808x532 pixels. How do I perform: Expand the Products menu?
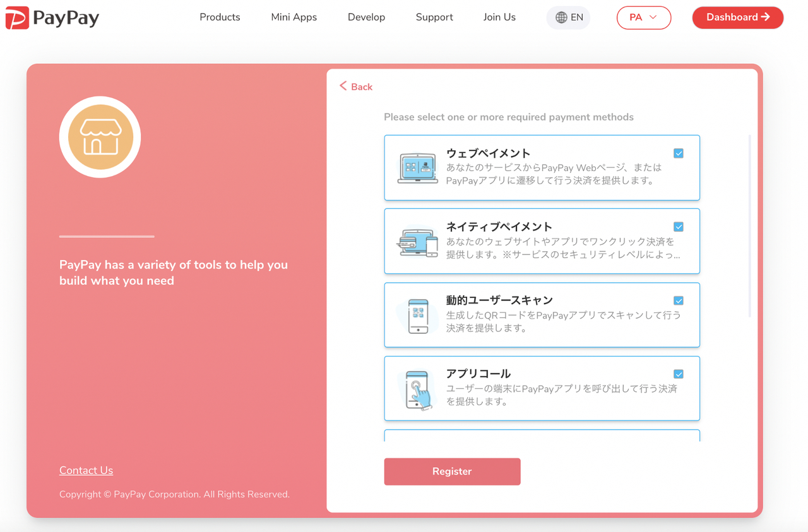click(x=220, y=17)
